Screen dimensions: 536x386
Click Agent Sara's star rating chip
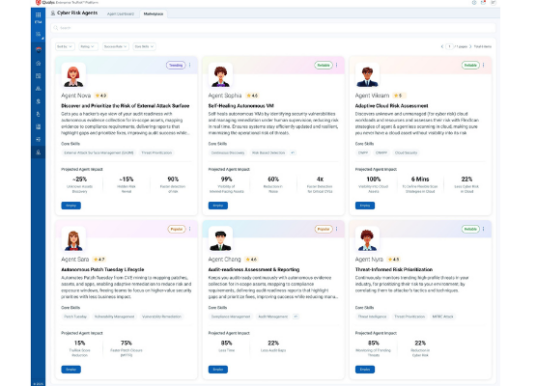99,259
